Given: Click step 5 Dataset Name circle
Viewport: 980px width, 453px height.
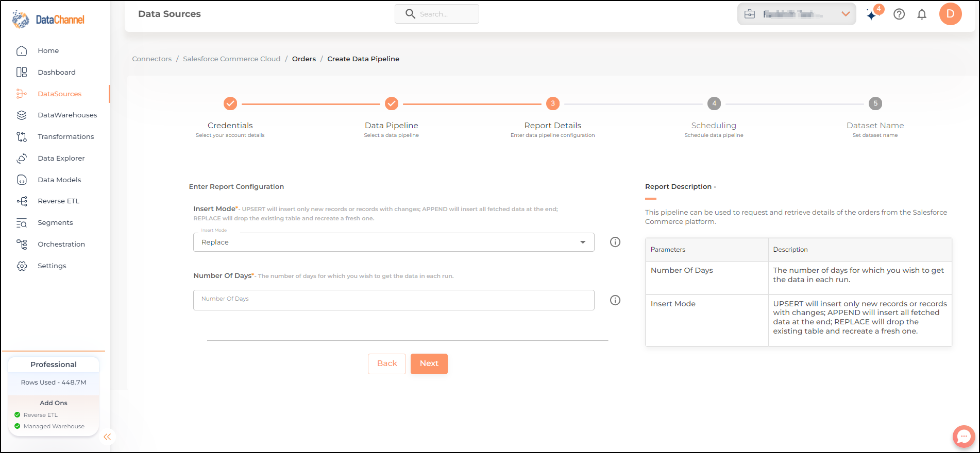Looking at the screenshot, I should tap(875, 103).
